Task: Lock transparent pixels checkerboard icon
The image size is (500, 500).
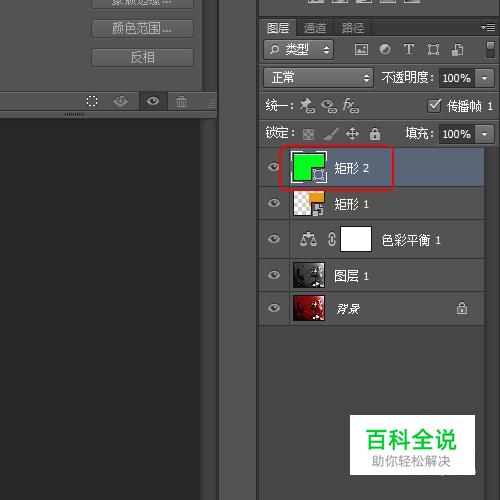Action: point(308,134)
